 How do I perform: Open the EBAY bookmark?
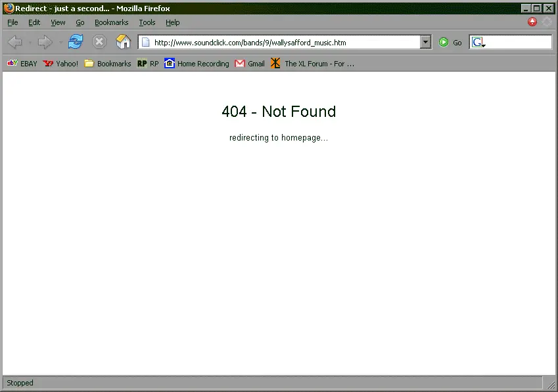[x=22, y=64]
